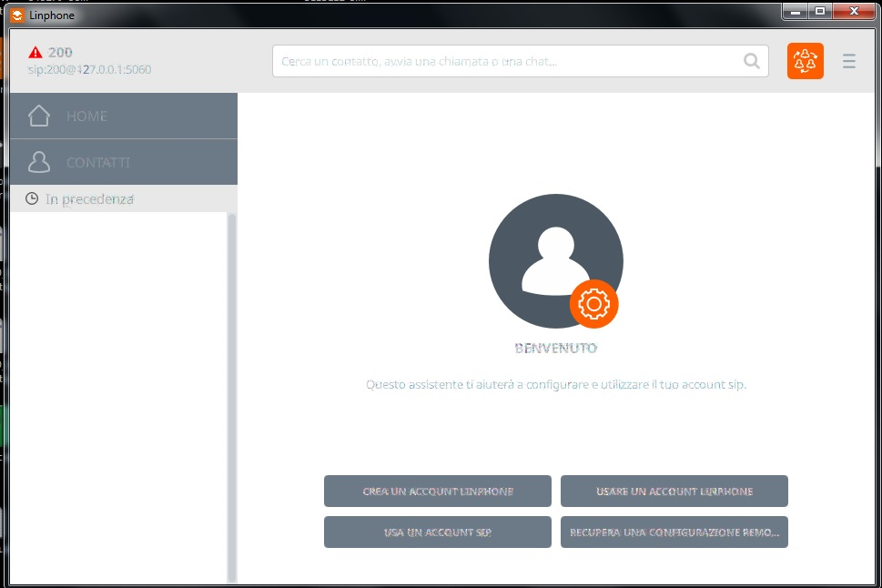Image resolution: width=882 pixels, height=588 pixels.
Task: Open the hamburger main menu
Action: tap(849, 61)
